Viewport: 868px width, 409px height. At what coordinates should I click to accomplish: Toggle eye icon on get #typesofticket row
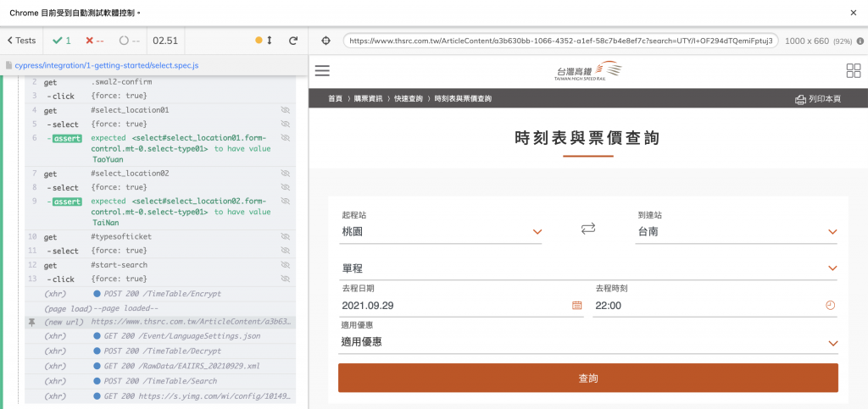coord(286,236)
